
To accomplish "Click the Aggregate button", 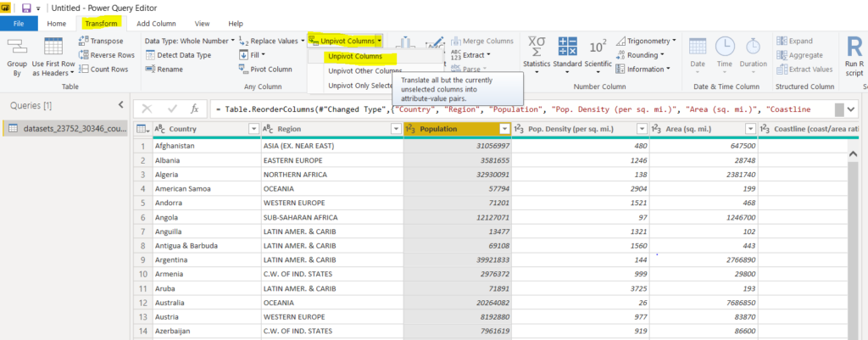I will [x=800, y=55].
